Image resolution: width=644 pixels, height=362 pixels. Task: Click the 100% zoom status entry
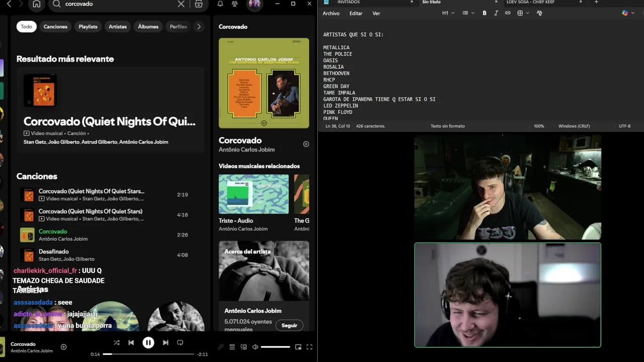pyautogui.click(x=539, y=126)
